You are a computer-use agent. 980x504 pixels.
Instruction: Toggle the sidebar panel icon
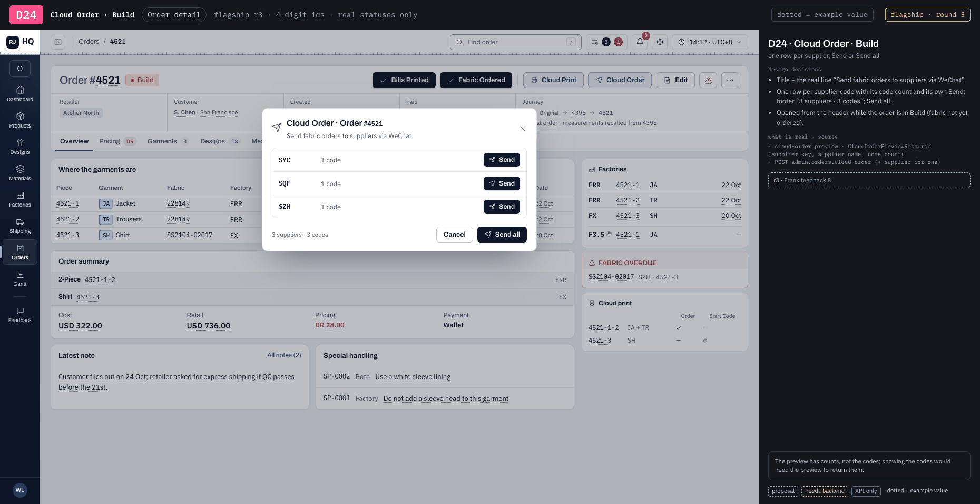coord(58,42)
